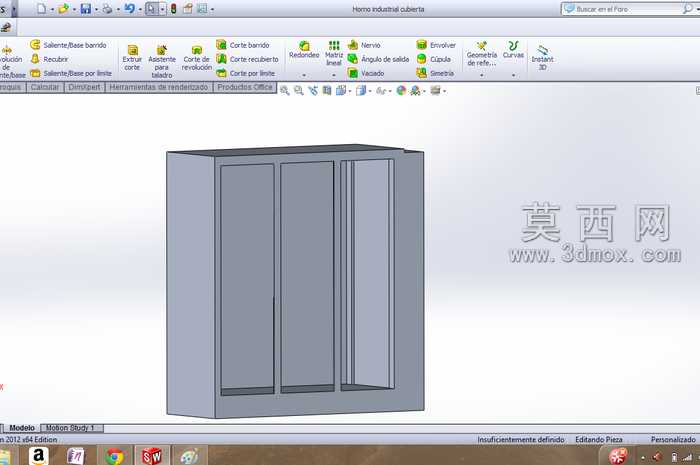
Task: Open Hide/Show items glasses icon
Action: [x=381, y=91]
